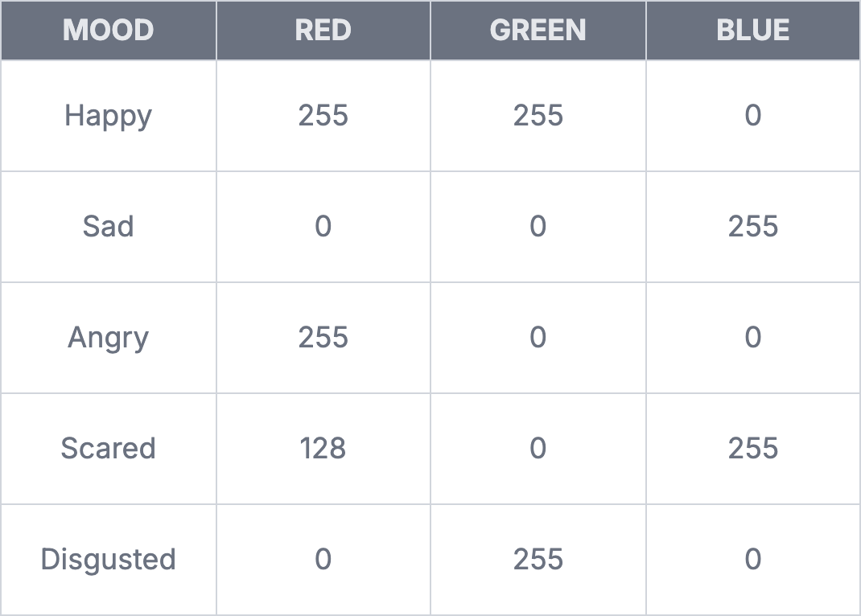Click the MOOD column header
This screenshot has height=616, width=861.
point(108,31)
